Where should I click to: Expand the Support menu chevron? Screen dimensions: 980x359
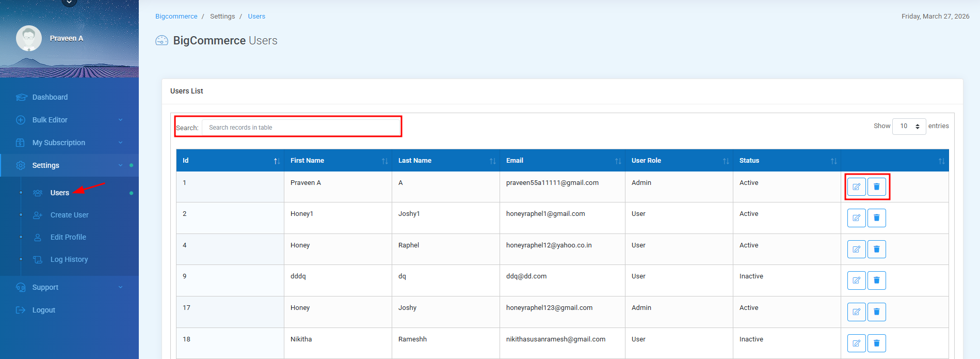coord(120,287)
